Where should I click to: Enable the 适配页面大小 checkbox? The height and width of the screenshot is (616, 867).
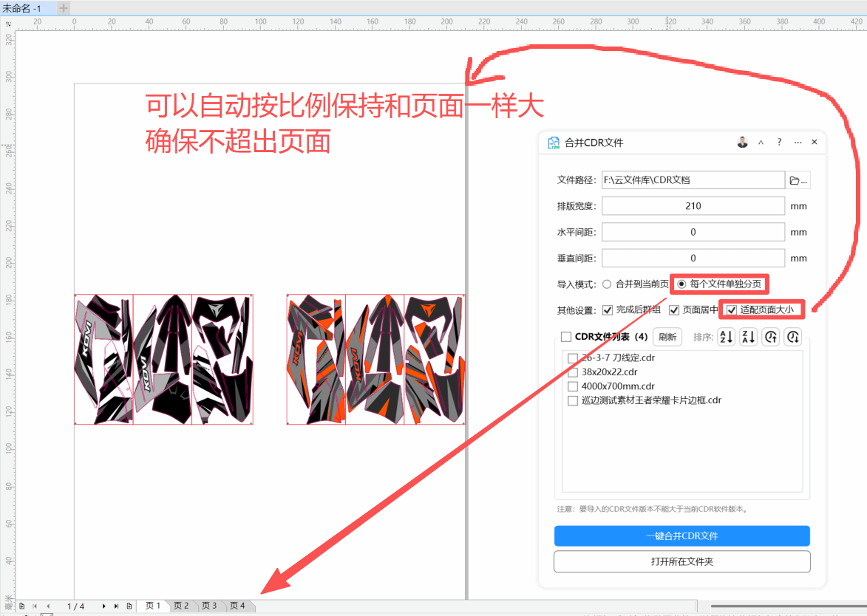[732, 310]
